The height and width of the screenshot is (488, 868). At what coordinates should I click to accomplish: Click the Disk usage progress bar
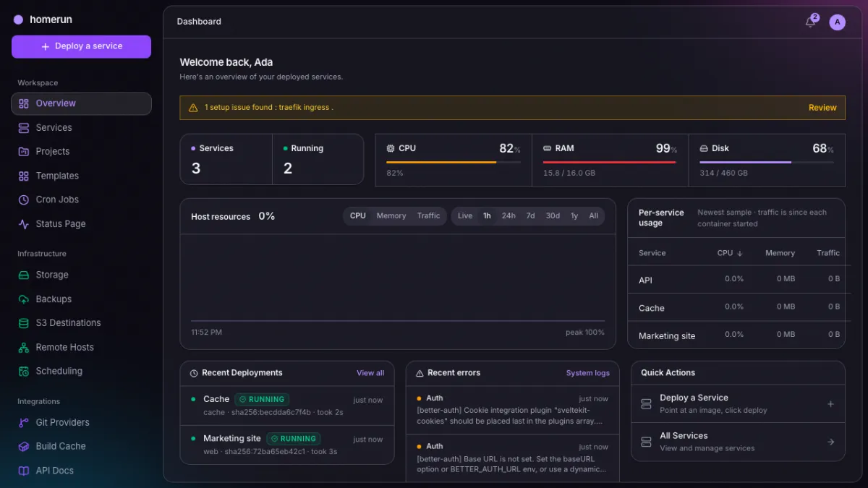[x=767, y=163]
